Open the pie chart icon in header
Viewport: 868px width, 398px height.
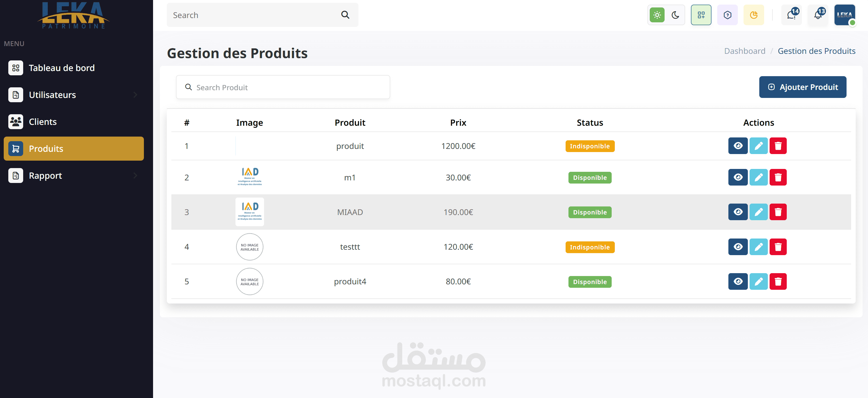754,15
